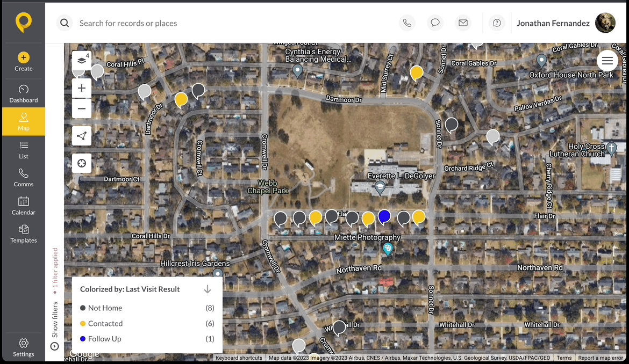
Task: Toggle Contacted legend filter
Action: [x=105, y=324]
